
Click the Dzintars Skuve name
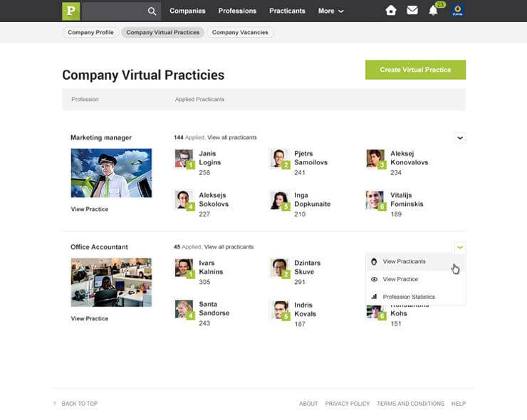click(307, 268)
